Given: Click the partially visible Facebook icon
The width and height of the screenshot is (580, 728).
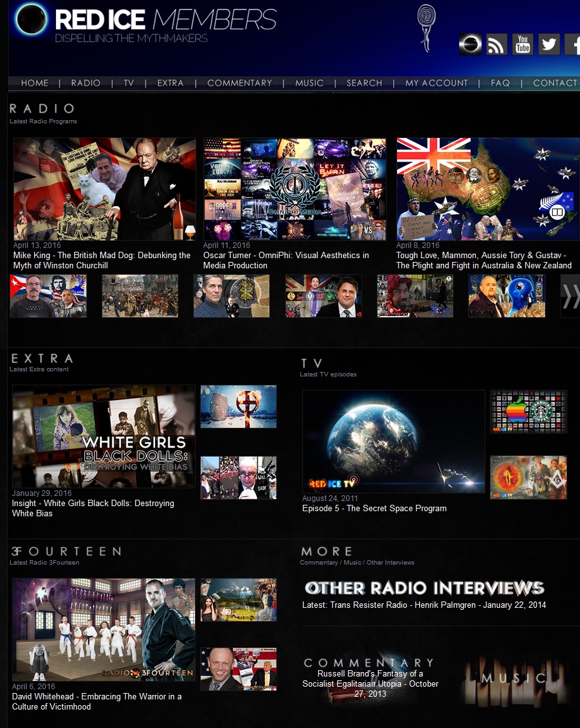Looking at the screenshot, I should coord(573,45).
